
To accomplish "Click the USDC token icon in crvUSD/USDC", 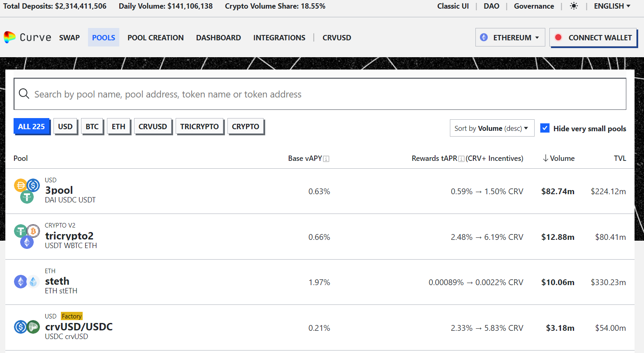I will (x=21, y=327).
